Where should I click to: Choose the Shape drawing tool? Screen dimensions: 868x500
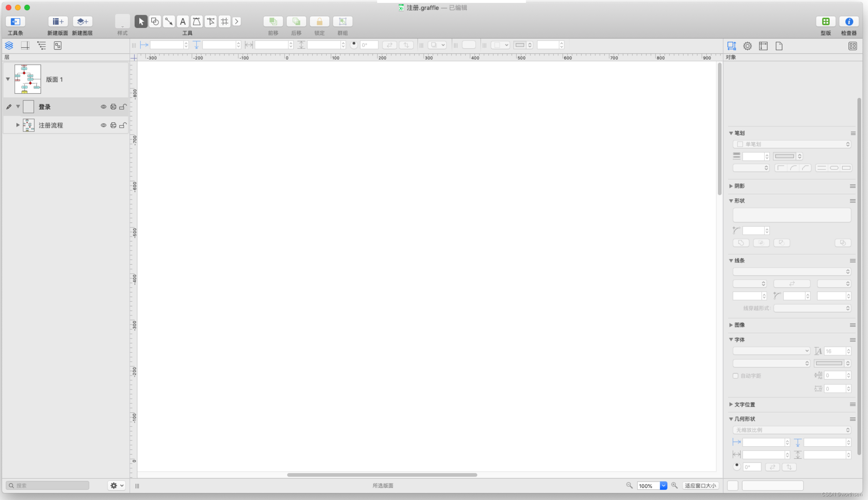point(155,22)
